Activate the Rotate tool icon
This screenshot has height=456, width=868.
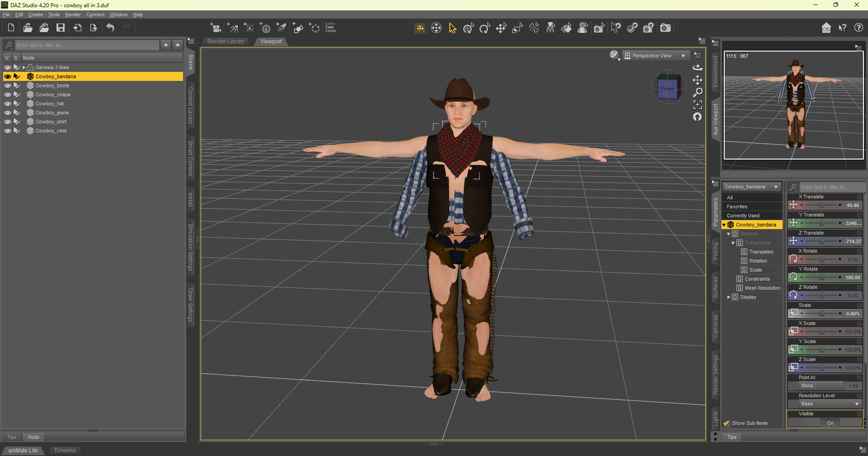pyautogui.click(x=485, y=28)
